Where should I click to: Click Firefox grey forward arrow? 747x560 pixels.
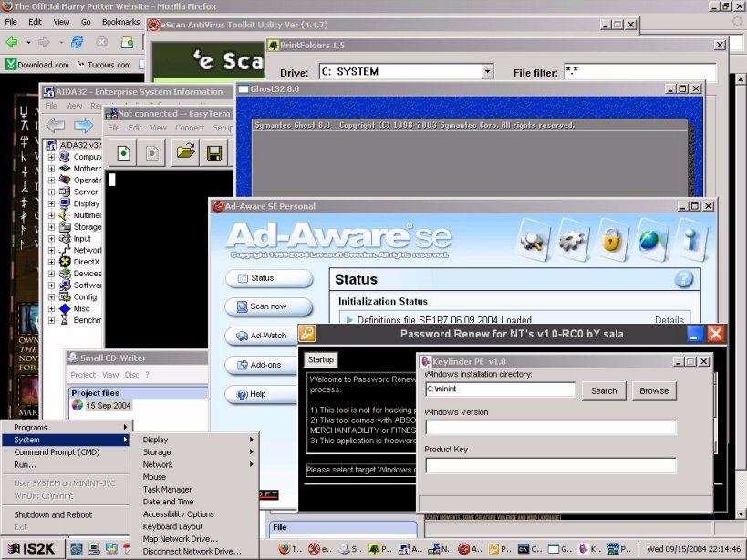44,42
